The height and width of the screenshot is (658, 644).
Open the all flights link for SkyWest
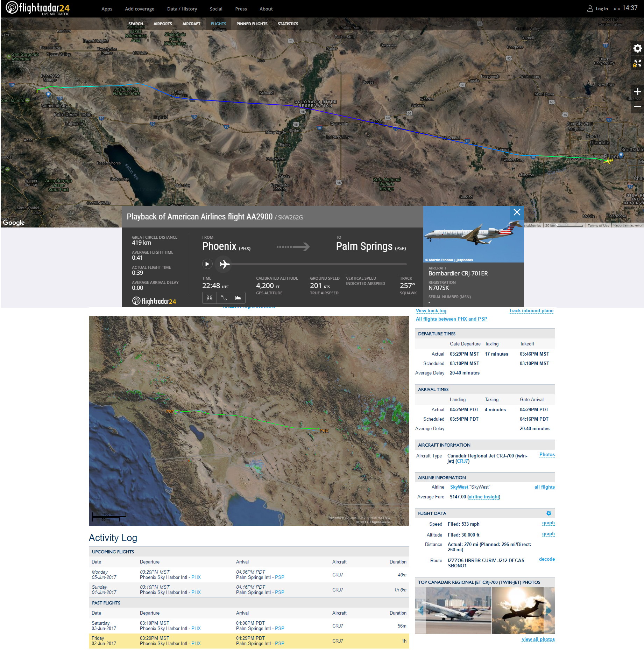click(x=544, y=487)
